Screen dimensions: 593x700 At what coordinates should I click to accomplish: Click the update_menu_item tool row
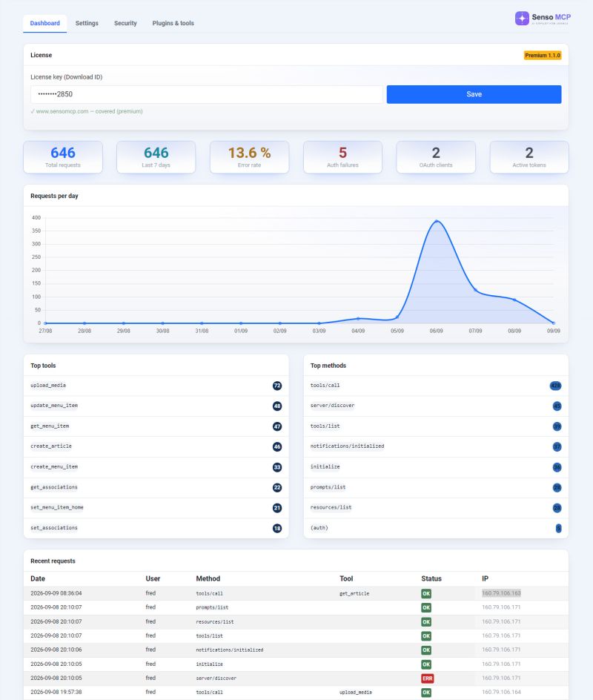pyautogui.click(x=156, y=406)
